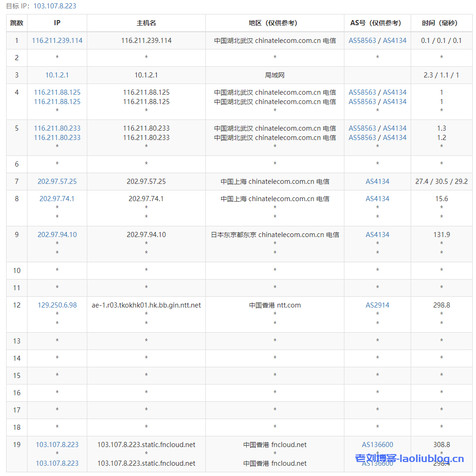Click the first 116.211.88.125 link in hop 4
The width and height of the screenshot is (476, 476).
[57, 92]
